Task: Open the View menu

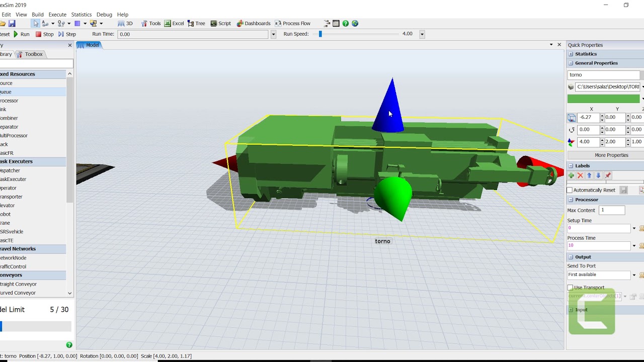Action: click(21, 15)
